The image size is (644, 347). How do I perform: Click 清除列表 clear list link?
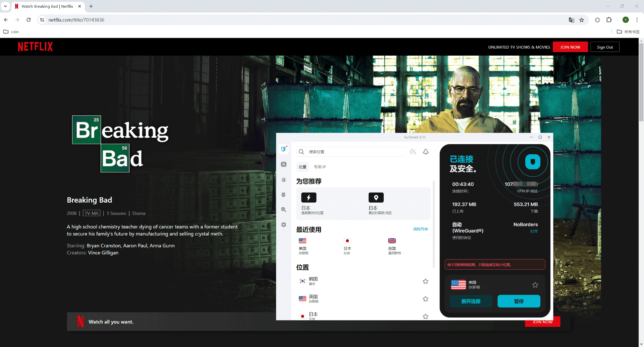[420, 229]
